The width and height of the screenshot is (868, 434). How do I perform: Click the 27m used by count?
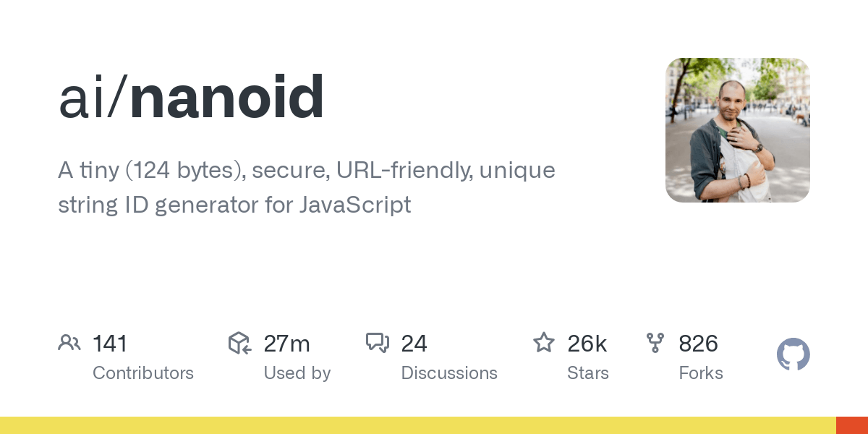point(286,344)
